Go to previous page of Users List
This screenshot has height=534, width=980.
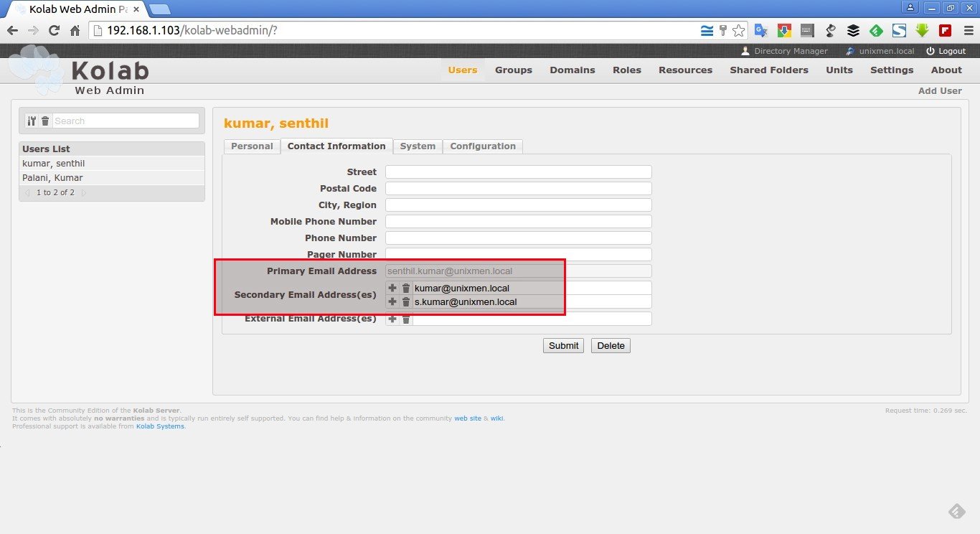point(28,193)
